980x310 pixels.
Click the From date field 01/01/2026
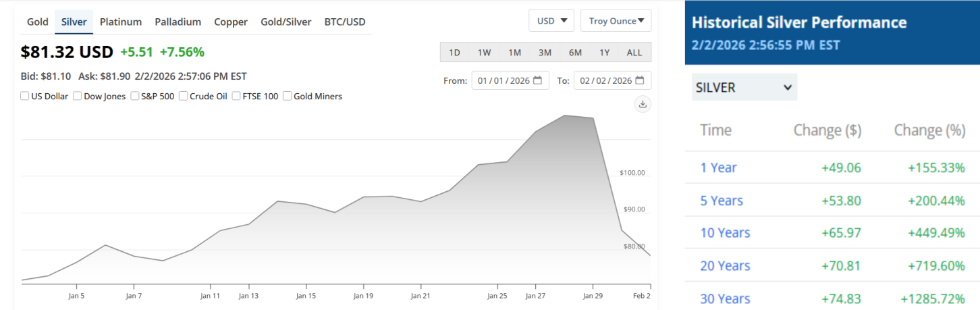coord(510,80)
